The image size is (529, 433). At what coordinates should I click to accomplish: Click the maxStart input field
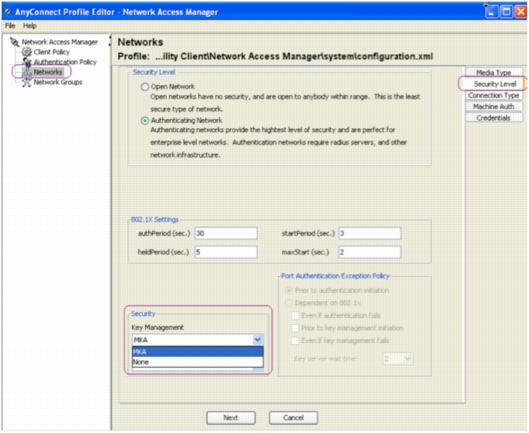[370, 252]
